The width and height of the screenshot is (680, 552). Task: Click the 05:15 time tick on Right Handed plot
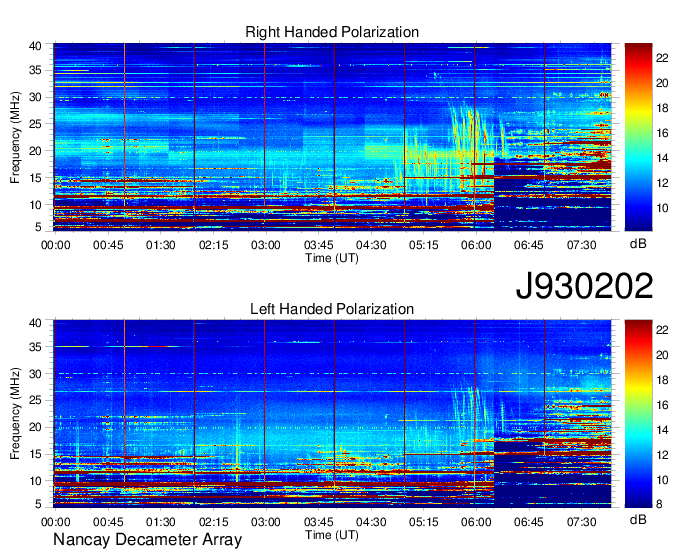click(x=424, y=245)
